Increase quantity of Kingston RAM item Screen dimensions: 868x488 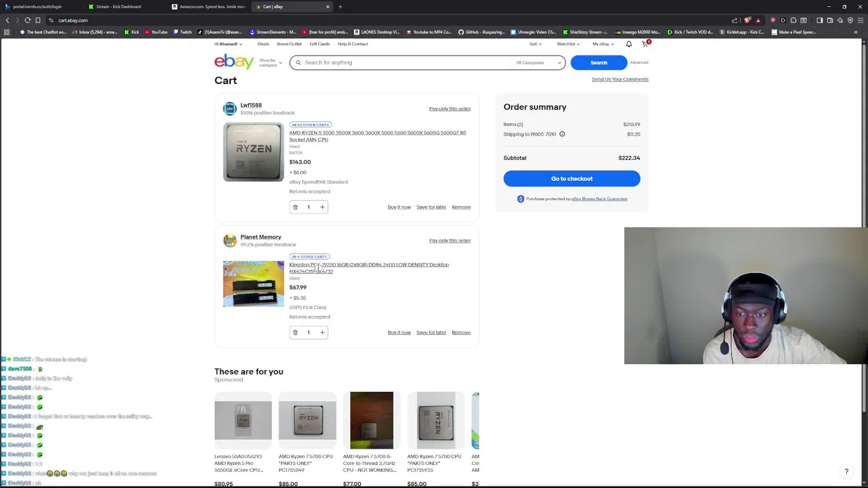point(322,332)
